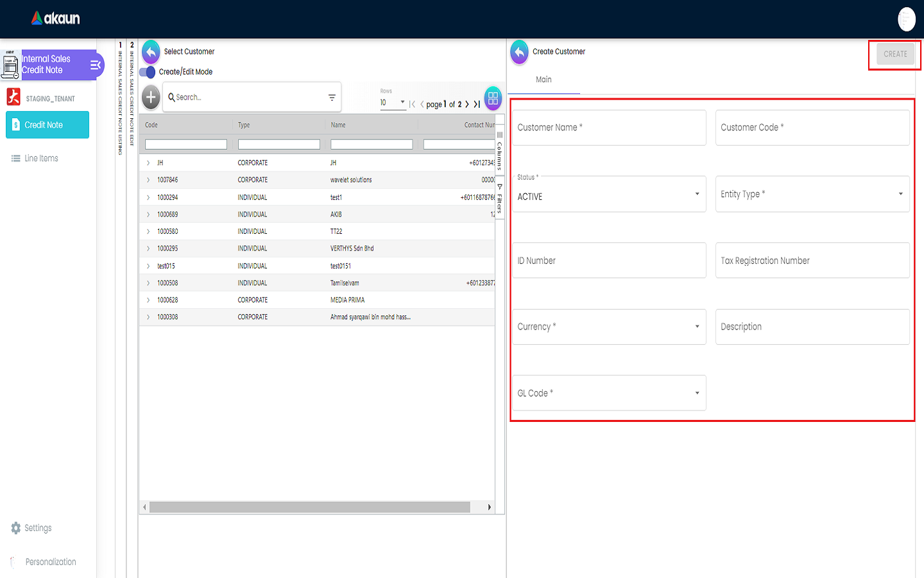This screenshot has width=924, height=578.
Task: Click the horizontal scrollbar under the table
Action: pos(309,507)
